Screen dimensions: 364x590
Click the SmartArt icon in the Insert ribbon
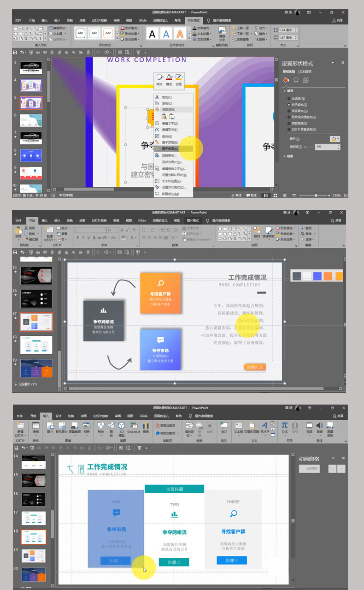(133, 426)
